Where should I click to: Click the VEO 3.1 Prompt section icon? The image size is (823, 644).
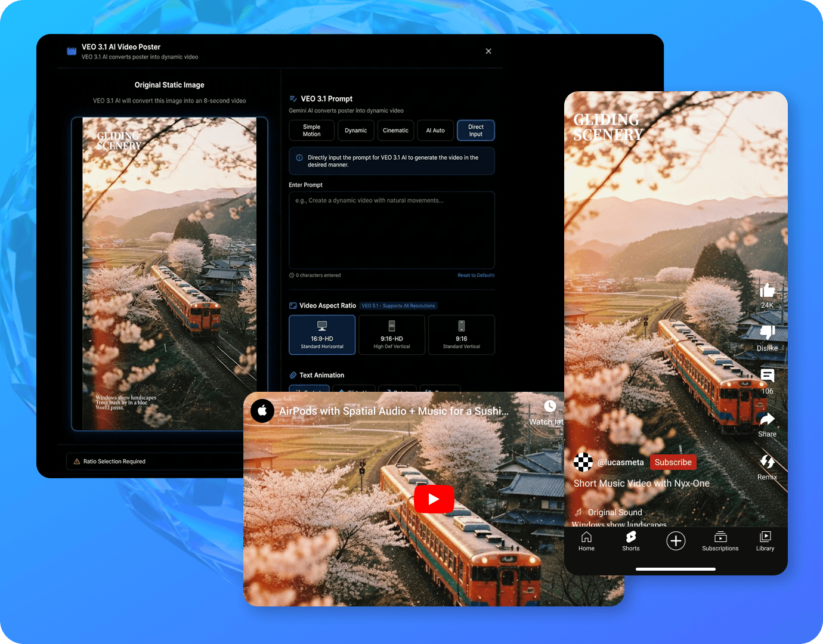[293, 99]
